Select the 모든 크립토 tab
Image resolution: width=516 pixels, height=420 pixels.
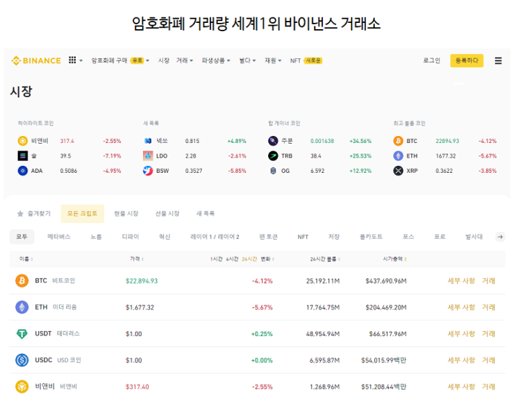(82, 213)
